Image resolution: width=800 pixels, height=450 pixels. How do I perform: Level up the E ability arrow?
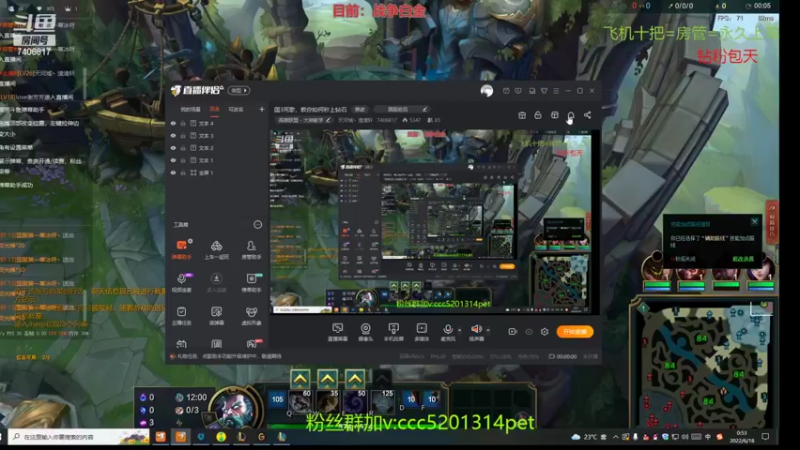click(355, 379)
